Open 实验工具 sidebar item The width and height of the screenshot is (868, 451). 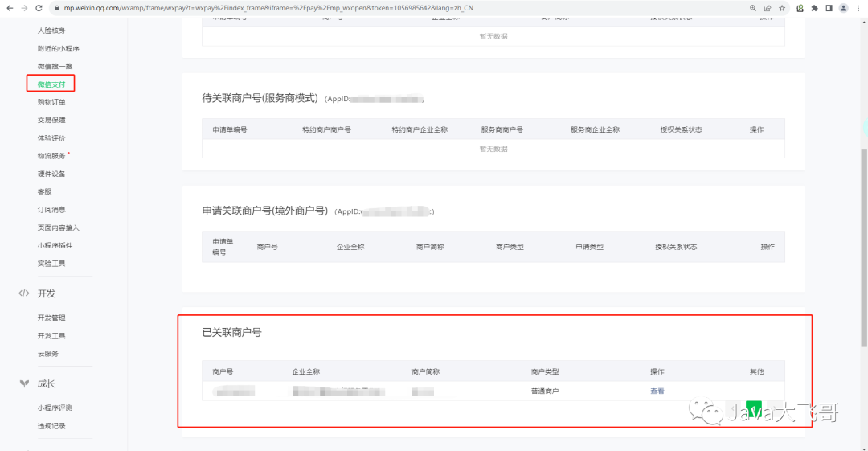[51, 264]
